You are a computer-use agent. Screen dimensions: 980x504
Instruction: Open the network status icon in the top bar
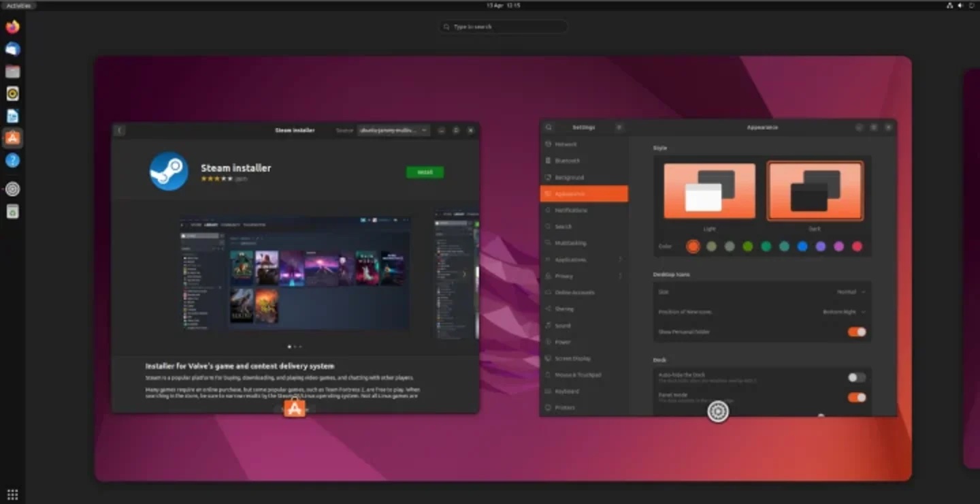tap(950, 5)
